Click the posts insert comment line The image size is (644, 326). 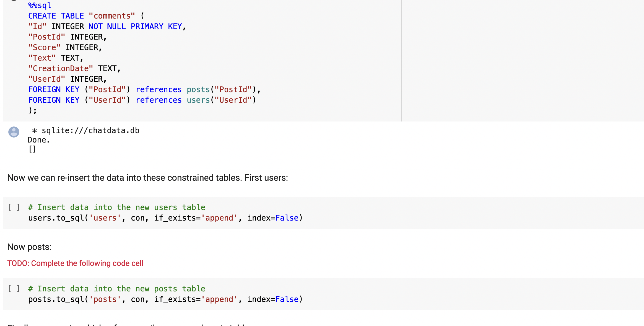(116, 289)
